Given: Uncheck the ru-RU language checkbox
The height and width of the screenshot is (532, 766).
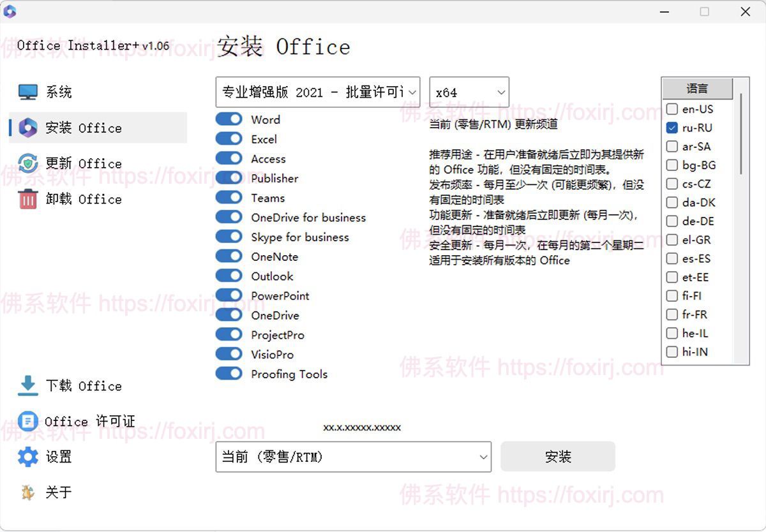Looking at the screenshot, I should tap(672, 128).
